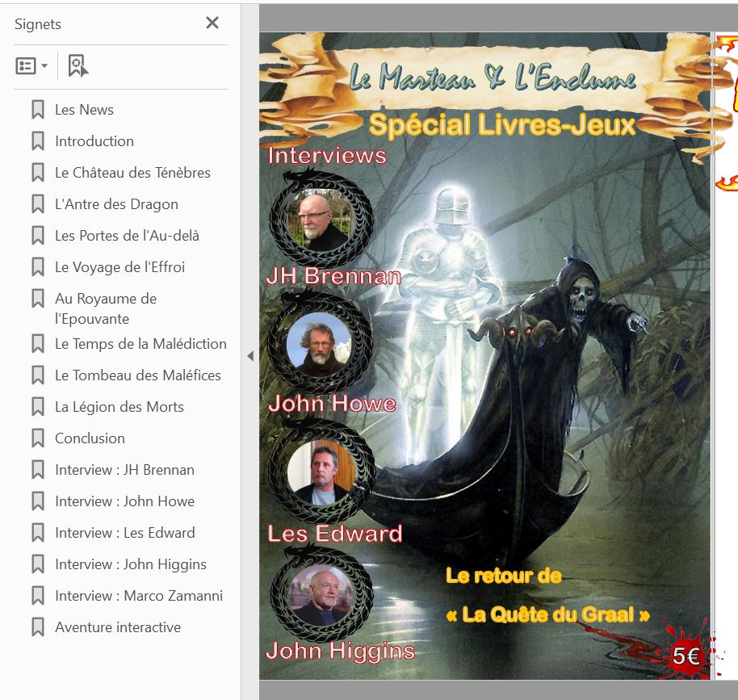
Task: Open the bookmark options list dropdown
Action: click(31, 65)
